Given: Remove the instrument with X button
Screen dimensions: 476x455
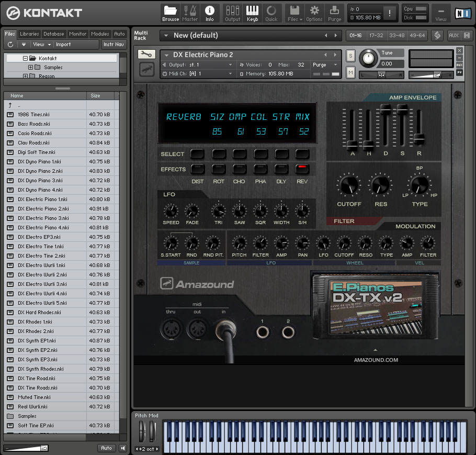Looking at the screenshot, I should coord(460,50).
